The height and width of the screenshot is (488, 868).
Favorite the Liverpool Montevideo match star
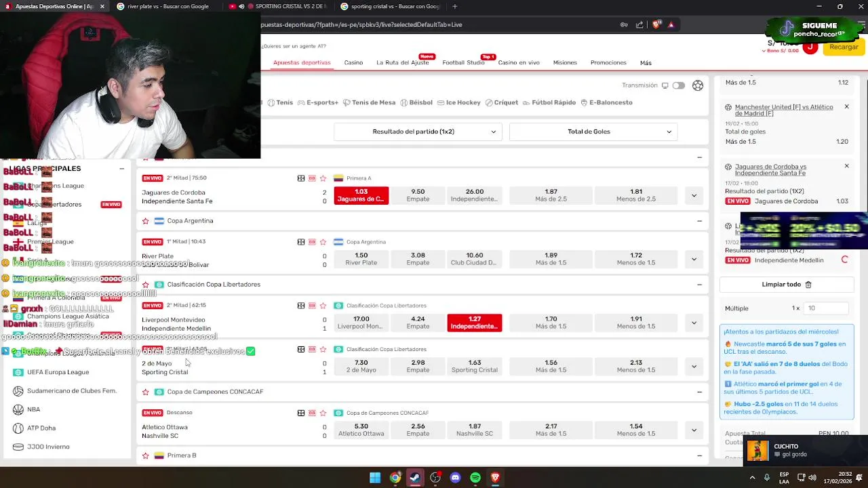[x=323, y=306]
